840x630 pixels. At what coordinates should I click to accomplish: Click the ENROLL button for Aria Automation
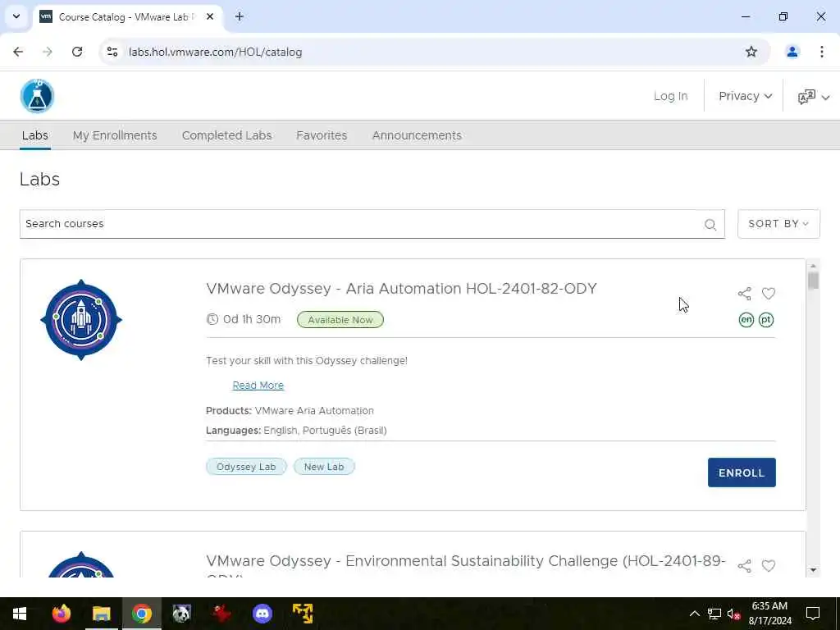point(742,472)
